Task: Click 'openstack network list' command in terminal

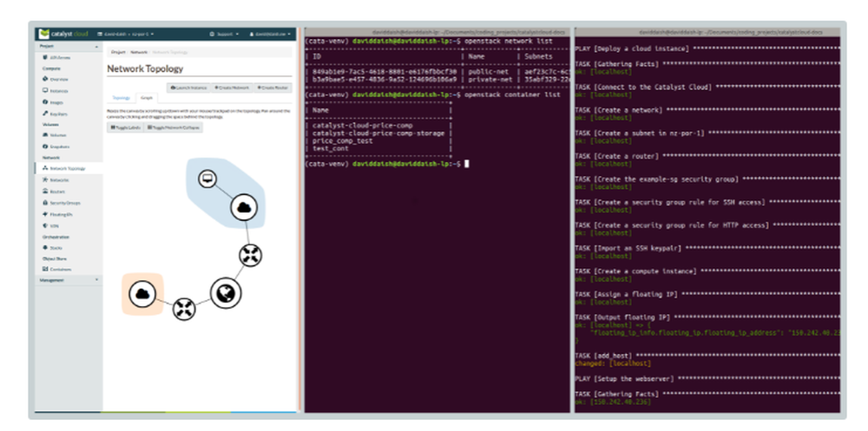Action: click(x=509, y=41)
